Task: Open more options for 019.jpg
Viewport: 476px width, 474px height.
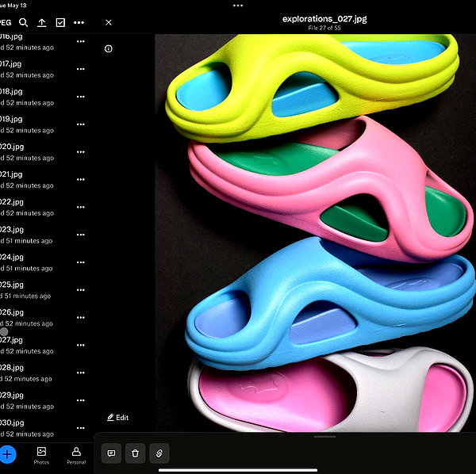Action: [81, 124]
